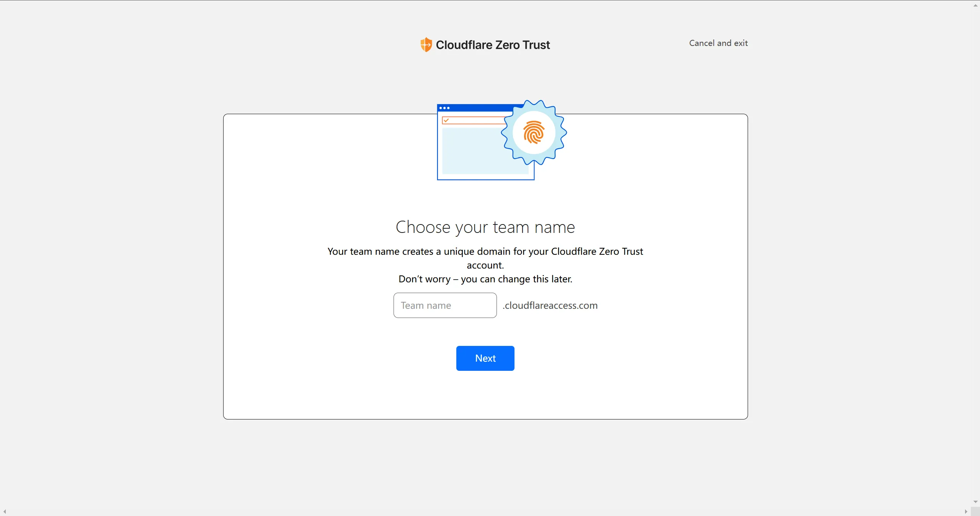Click inside the Team name input field
This screenshot has height=516, width=980.
coord(444,305)
